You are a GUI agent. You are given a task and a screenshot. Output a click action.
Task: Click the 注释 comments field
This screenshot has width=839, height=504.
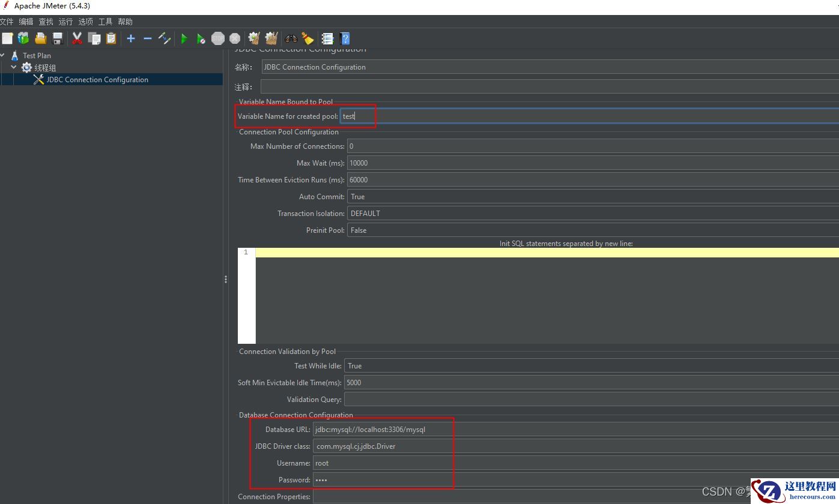click(x=550, y=87)
